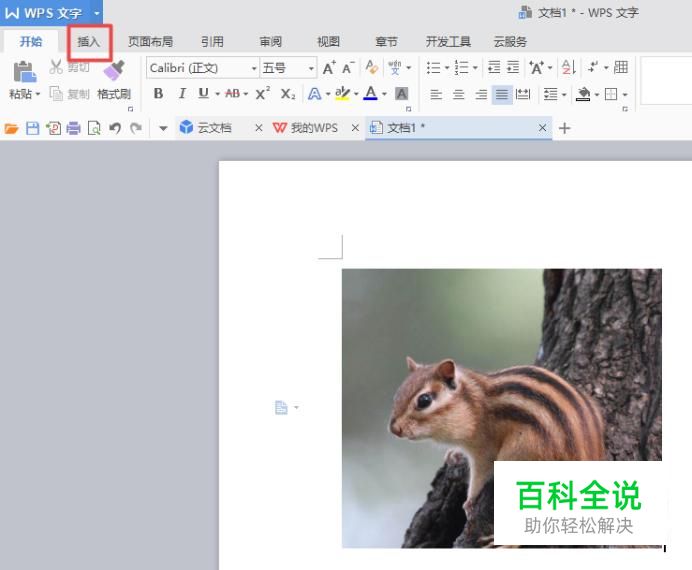Click the text effects outlined A icon
The width and height of the screenshot is (692, 570).
[315, 94]
